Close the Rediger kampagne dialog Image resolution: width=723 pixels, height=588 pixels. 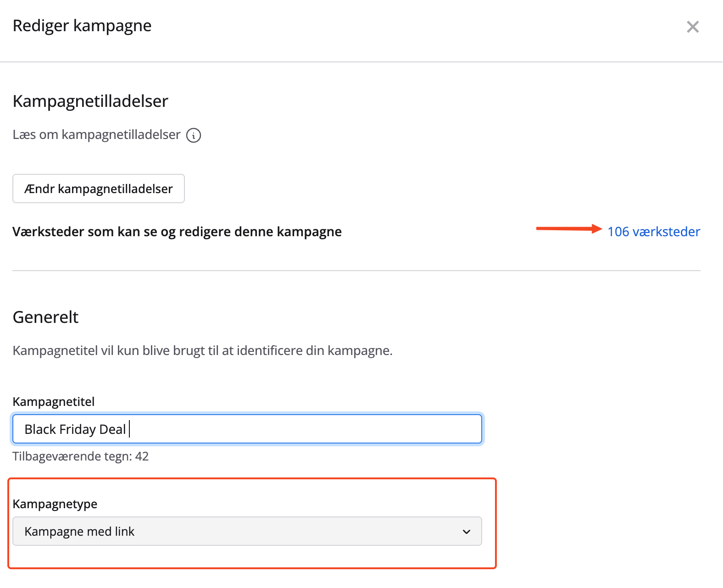tap(692, 27)
